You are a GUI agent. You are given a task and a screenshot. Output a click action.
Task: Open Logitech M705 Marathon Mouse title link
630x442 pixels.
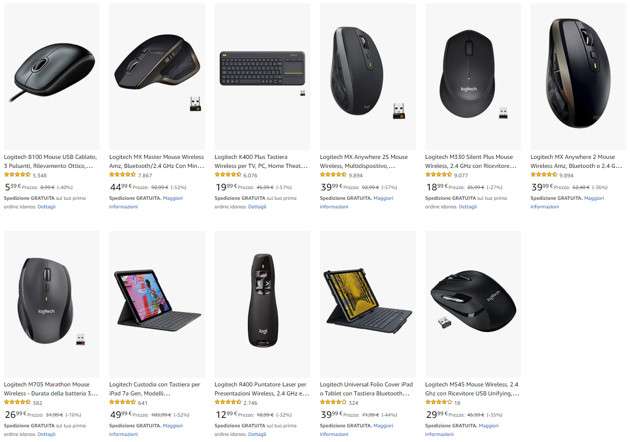[x=51, y=389]
